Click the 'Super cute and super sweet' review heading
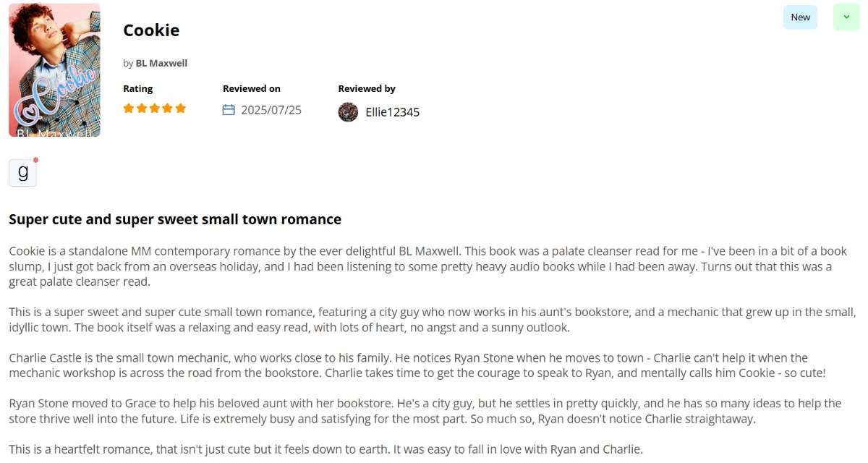 click(x=175, y=219)
